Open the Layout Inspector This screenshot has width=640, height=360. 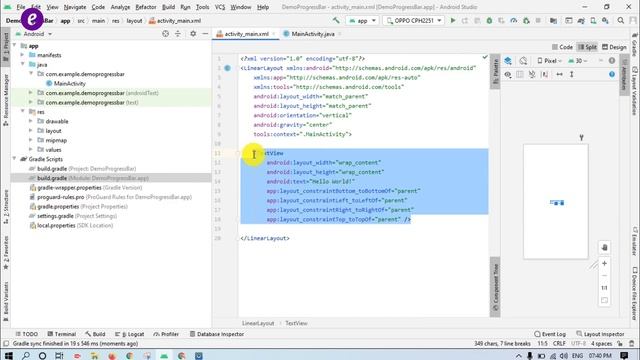[600, 334]
